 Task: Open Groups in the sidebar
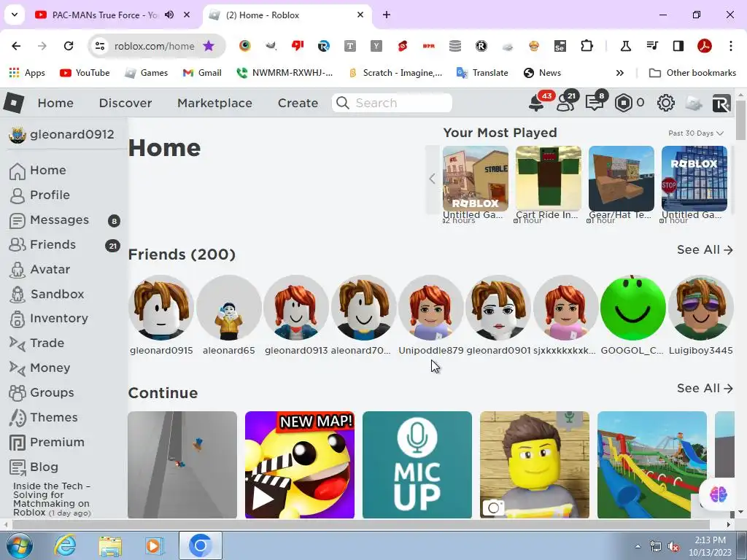[52, 392]
